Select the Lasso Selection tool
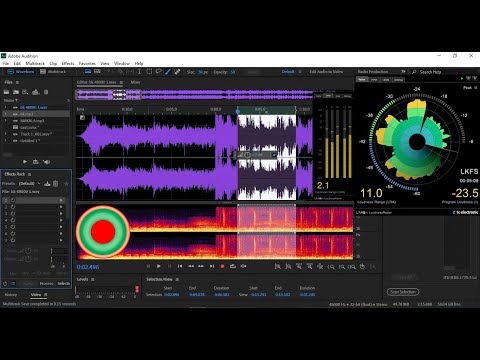Image resolution: width=480 pixels, height=360 pixels. (158, 72)
